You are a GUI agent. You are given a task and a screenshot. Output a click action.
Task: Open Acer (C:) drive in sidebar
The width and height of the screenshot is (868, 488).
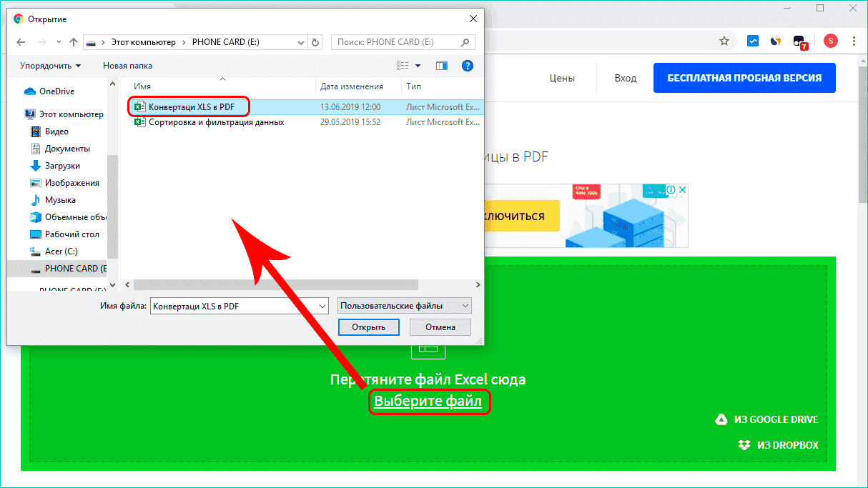[x=54, y=252]
